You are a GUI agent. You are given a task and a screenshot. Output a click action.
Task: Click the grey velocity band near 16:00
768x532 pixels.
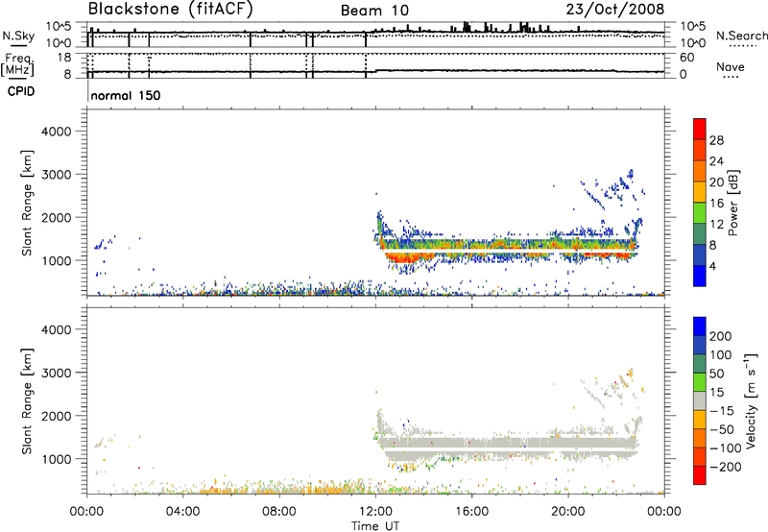(471, 444)
